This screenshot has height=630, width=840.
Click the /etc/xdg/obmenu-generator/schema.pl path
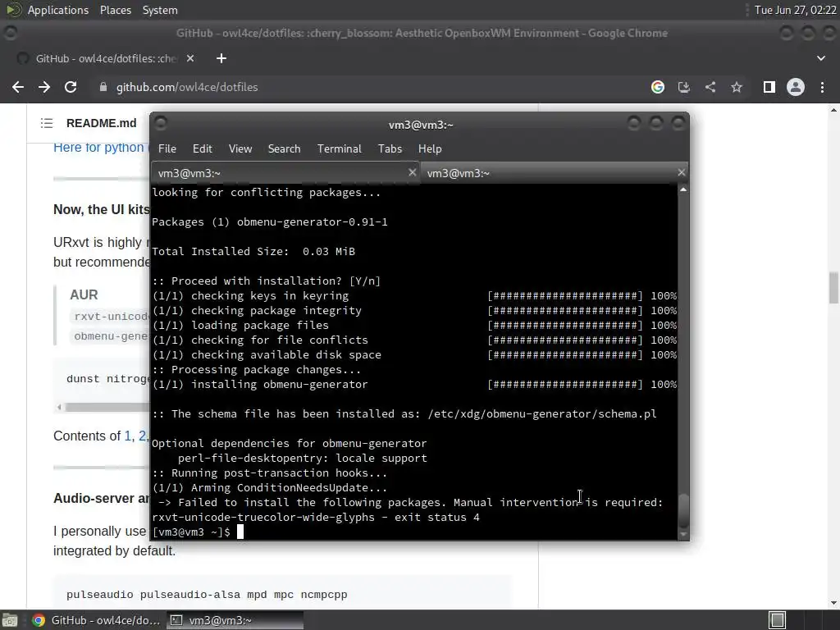(542, 414)
